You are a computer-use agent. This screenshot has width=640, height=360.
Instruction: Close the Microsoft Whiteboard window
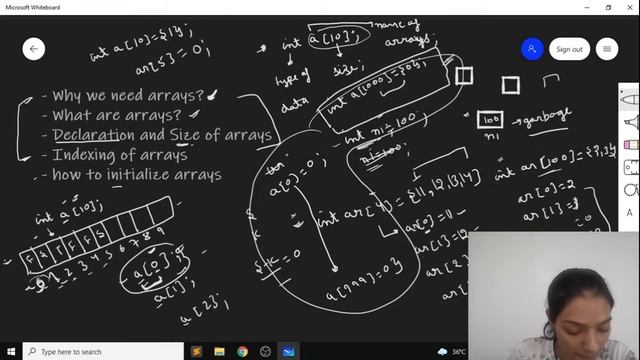tap(630, 7)
